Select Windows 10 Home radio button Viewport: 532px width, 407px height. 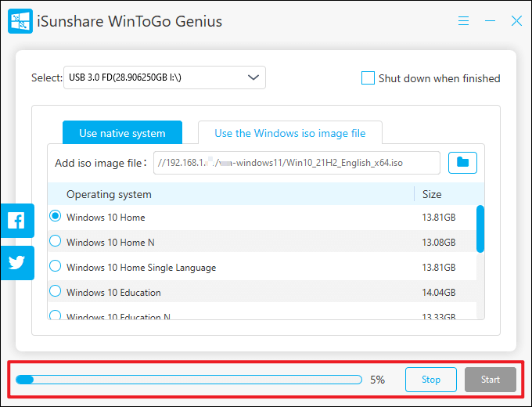point(55,216)
